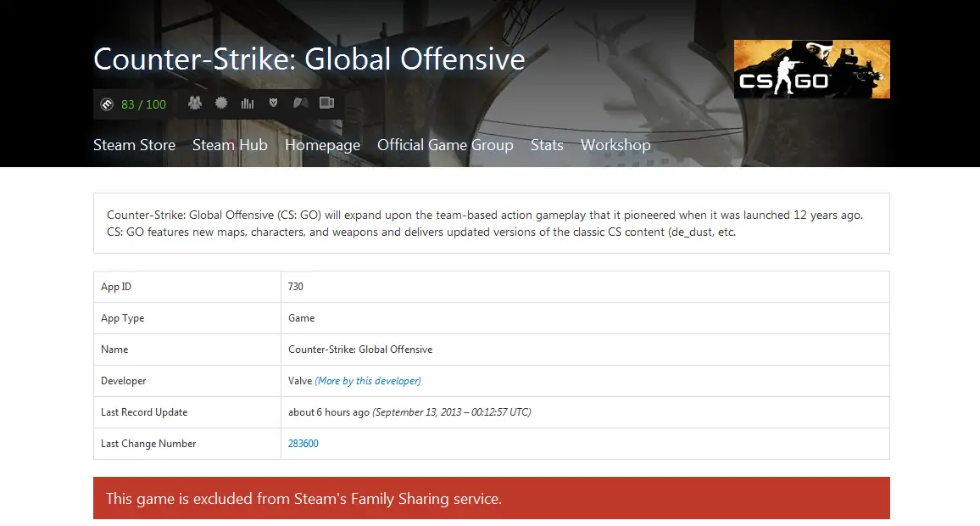This screenshot has width=980, height=526.
Task: Click the trading cards icon
Action: [x=301, y=103]
